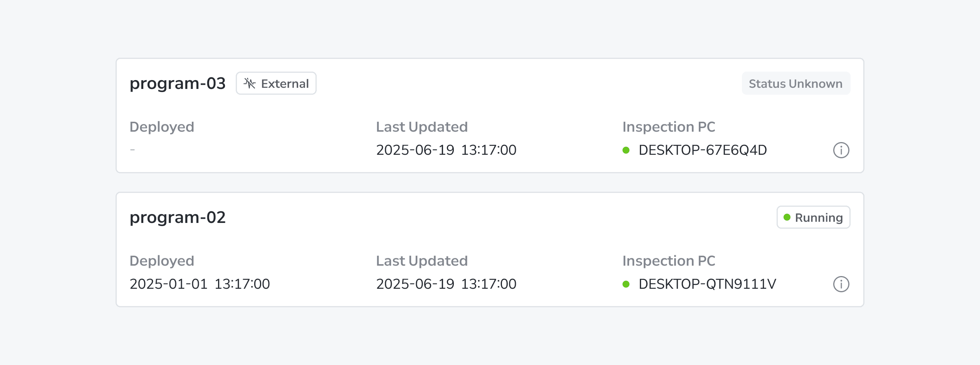The width and height of the screenshot is (980, 365).
Task: Click Inspection PC label in program-03 card
Action: pyautogui.click(x=669, y=127)
